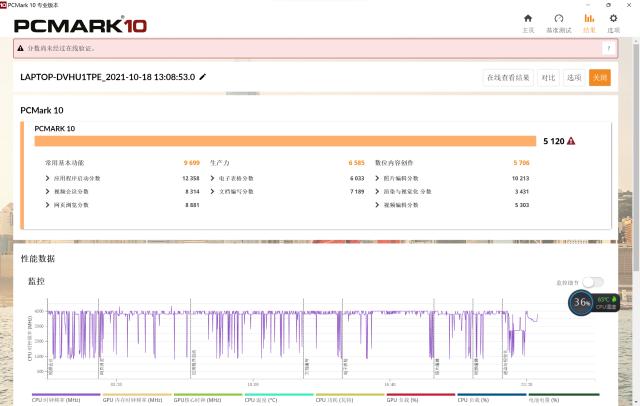Screen dimensions: 640x406
Task: Click the green CPU temperature leaf icon on floating widget
Action: pyautogui.click(x=614, y=299)
